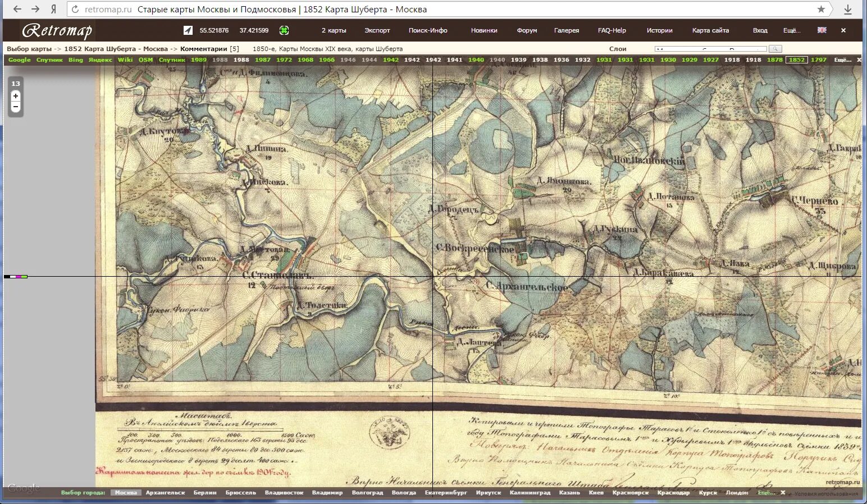Image resolution: width=867 pixels, height=504 pixels.
Task: Click the bookmark star in the address bar
Action: [820, 9]
